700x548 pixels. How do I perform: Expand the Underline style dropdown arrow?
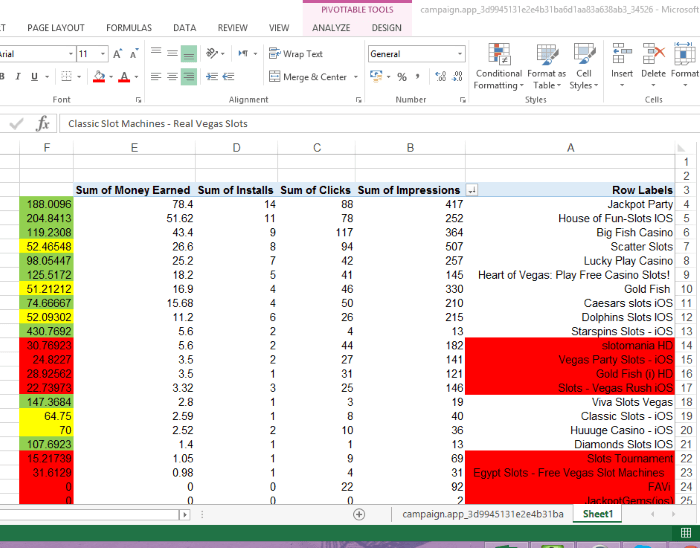(x=47, y=77)
